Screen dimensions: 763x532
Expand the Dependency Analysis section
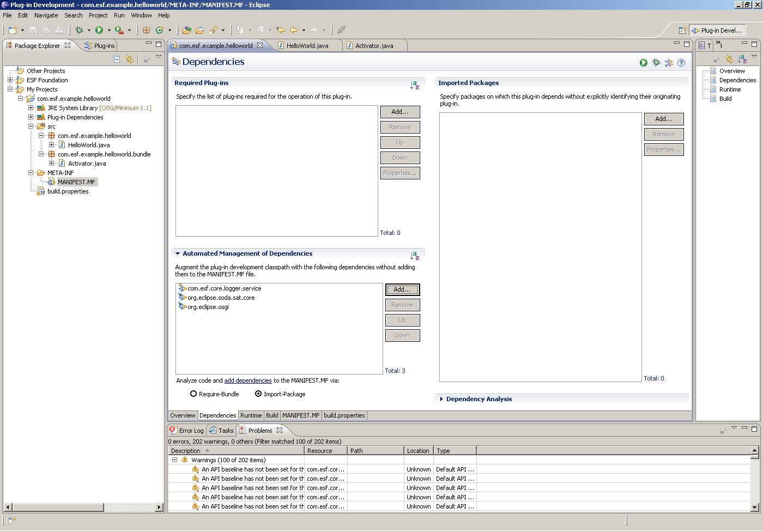[441, 399]
